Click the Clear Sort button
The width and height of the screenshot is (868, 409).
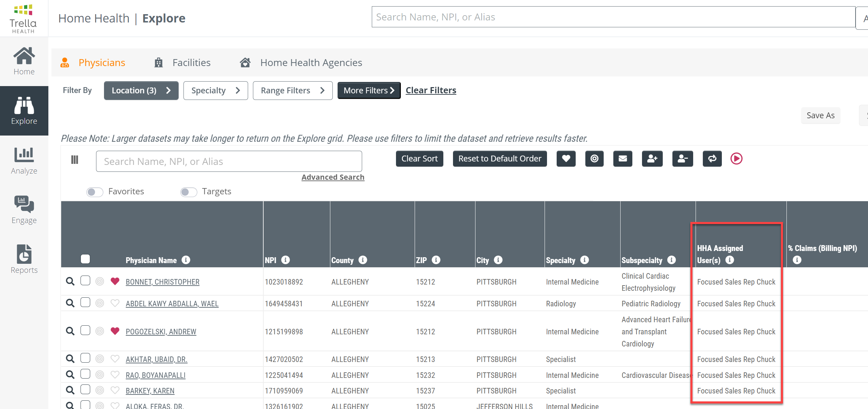point(419,159)
